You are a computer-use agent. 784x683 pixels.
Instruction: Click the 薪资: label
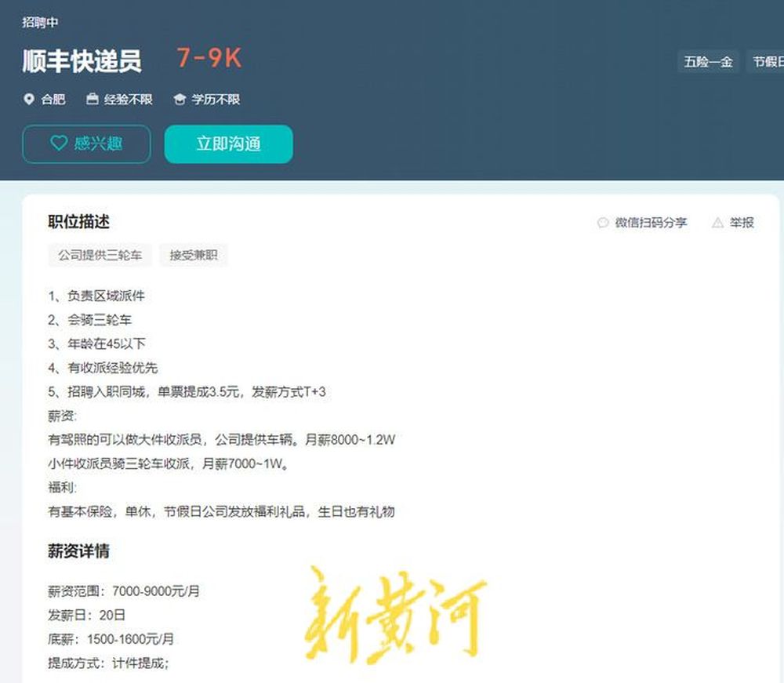pos(63,416)
